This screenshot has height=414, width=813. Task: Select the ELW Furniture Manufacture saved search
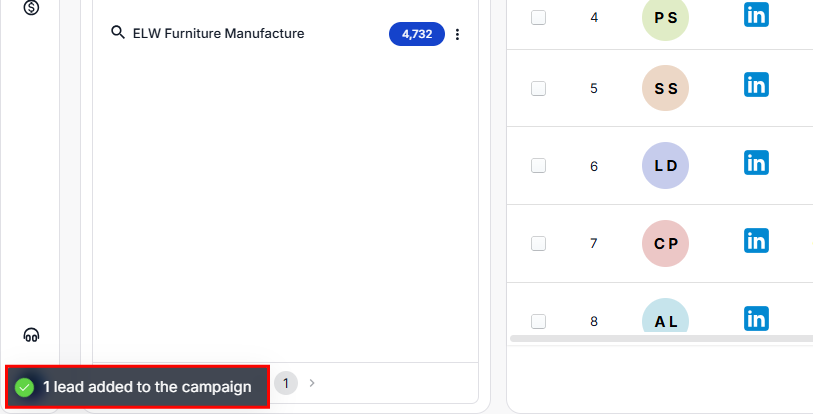[x=218, y=34]
